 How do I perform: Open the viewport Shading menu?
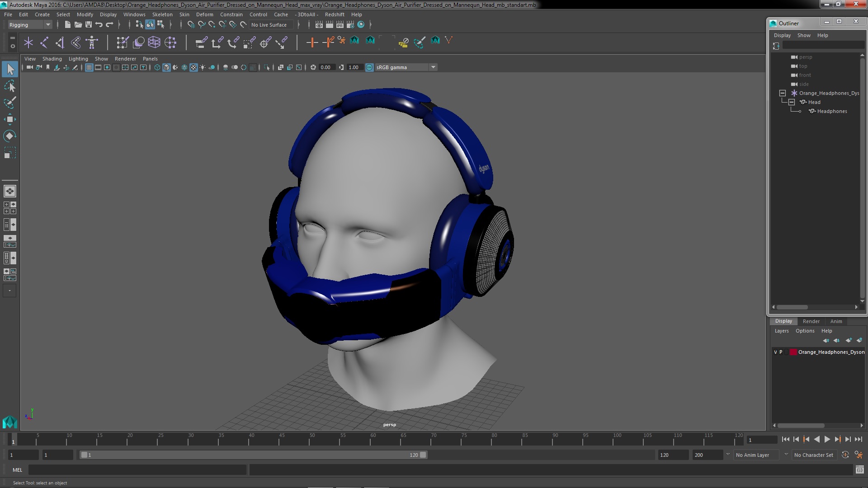(52, 59)
